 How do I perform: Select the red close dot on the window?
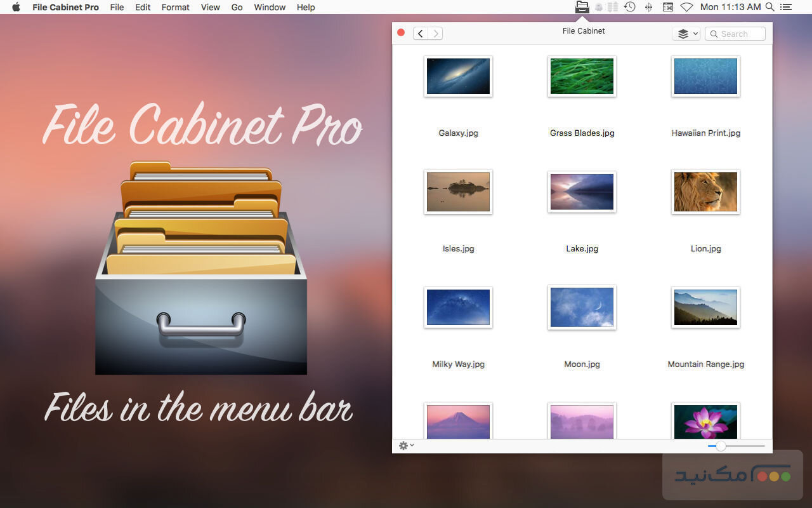(400, 32)
